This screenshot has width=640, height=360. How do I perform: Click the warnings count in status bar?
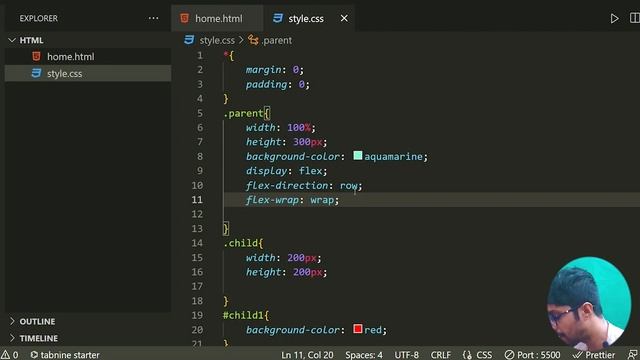tap(10, 355)
